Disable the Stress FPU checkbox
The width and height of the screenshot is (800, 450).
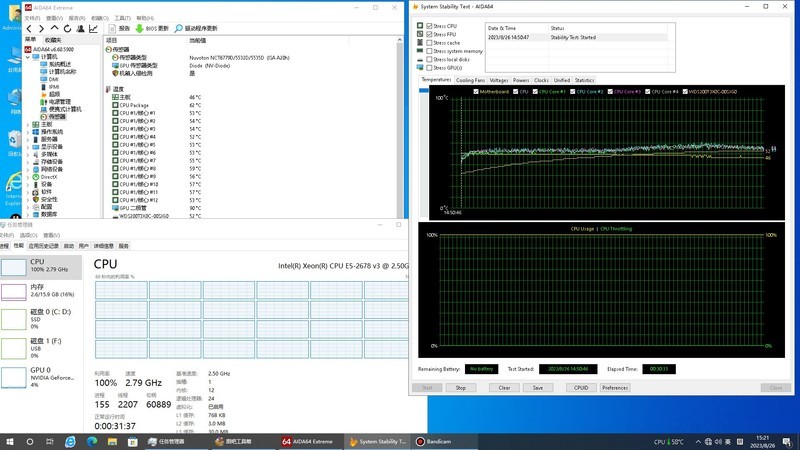(x=429, y=34)
